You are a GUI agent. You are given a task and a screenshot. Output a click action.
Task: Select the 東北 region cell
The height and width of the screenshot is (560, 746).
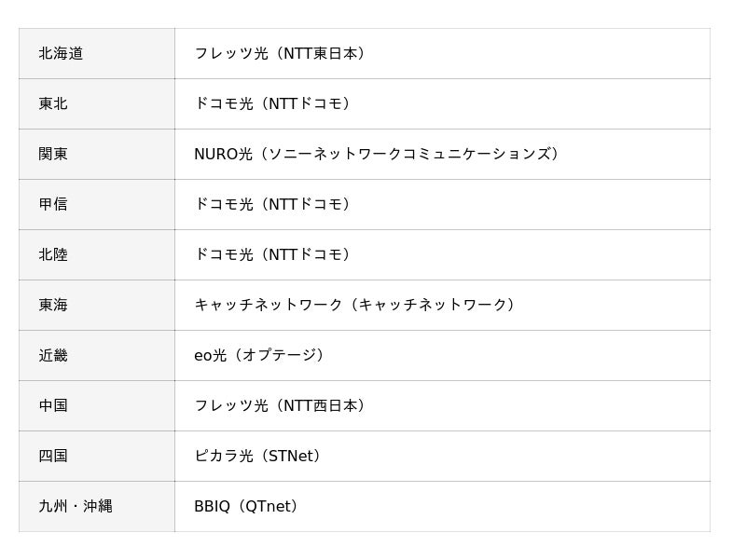(53, 103)
